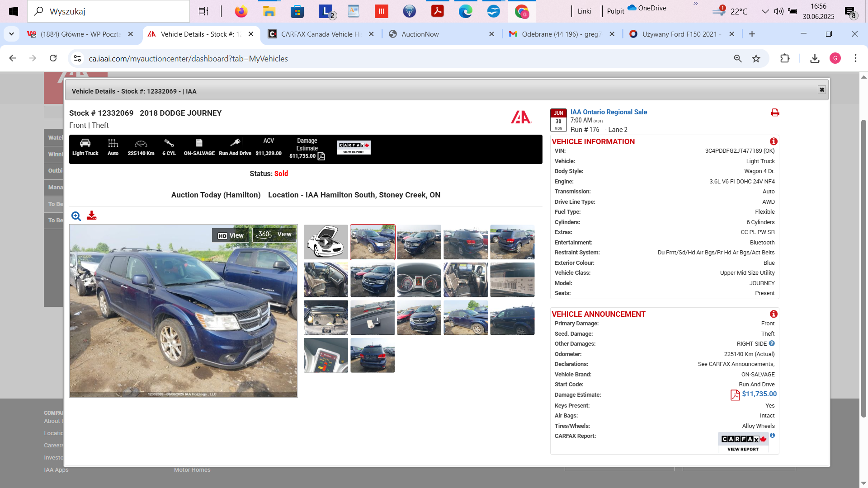The height and width of the screenshot is (488, 868).
Task: Expand the tab search dropdown chevron
Action: coord(11,34)
